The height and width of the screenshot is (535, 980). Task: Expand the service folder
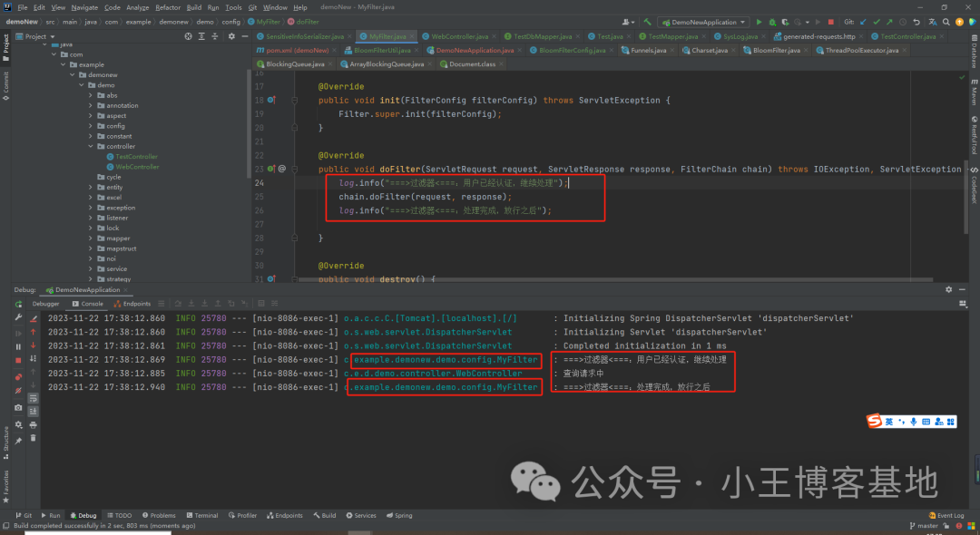point(91,269)
